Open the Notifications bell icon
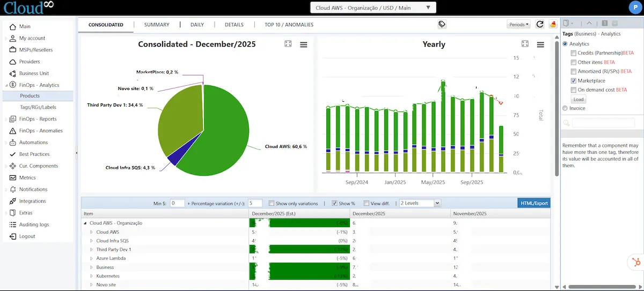Viewport: 644px width, 291px height. point(13,190)
